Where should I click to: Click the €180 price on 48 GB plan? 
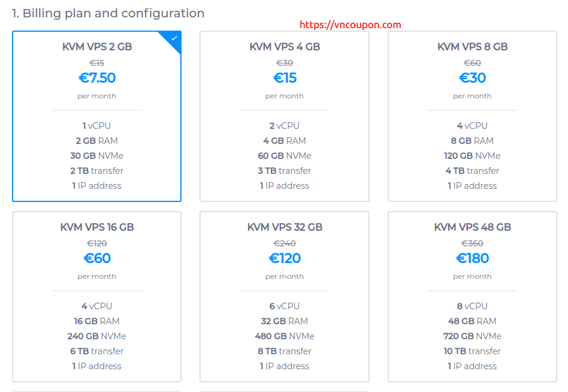472,258
